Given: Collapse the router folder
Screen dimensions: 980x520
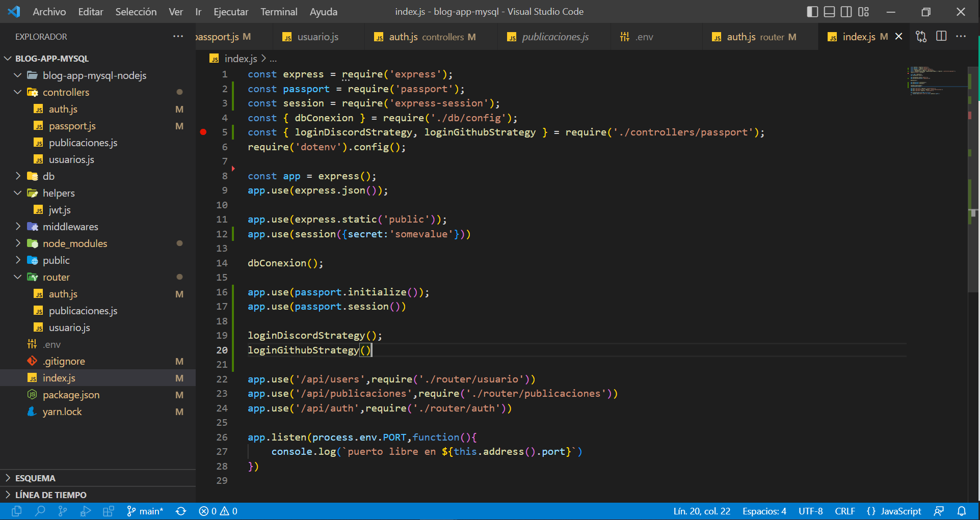Looking at the screenshot, I should (18, 277).
